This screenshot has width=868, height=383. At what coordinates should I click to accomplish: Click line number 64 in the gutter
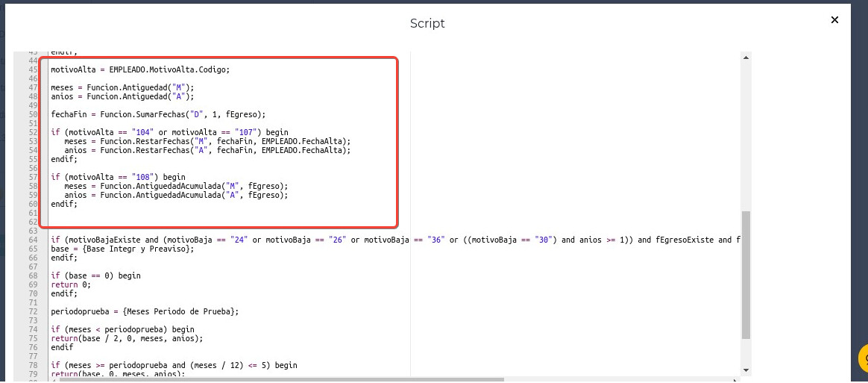[x=33, y=240]
